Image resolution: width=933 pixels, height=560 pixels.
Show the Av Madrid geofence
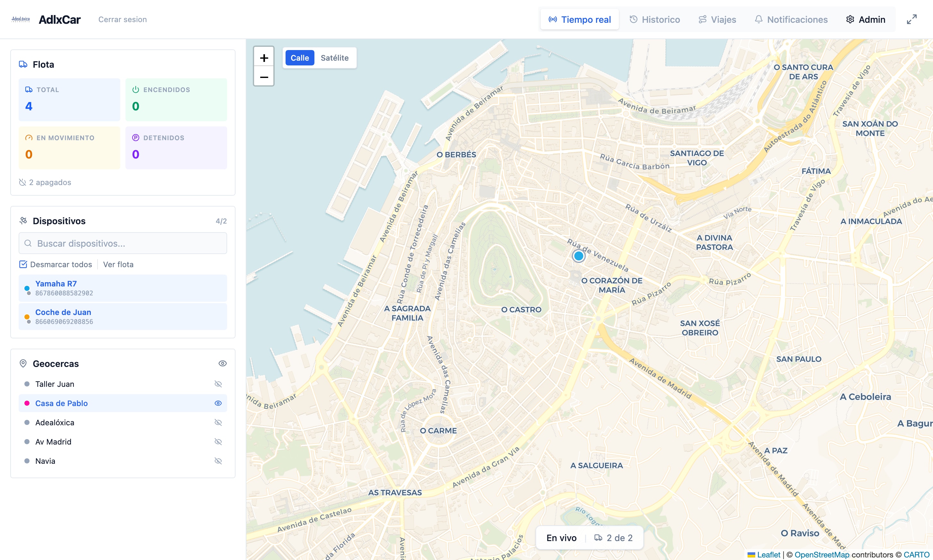pos(218,442)
